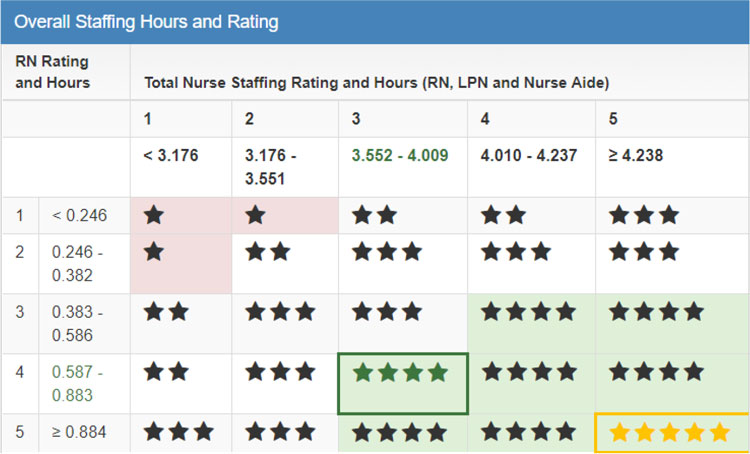
Task: Click RN rating number 1 beside '< 0.246'
Action: click(x=19, y=215)
